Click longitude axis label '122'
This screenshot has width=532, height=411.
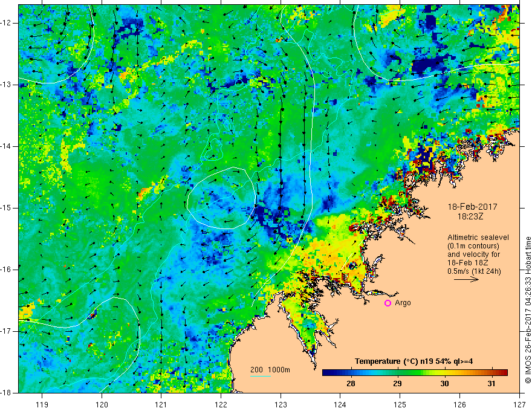point(221,404)
